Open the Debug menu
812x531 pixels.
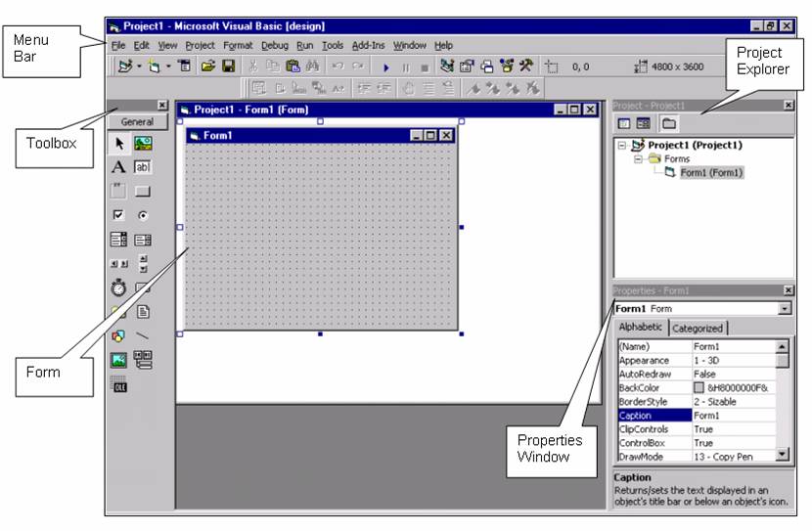(275, 46)
